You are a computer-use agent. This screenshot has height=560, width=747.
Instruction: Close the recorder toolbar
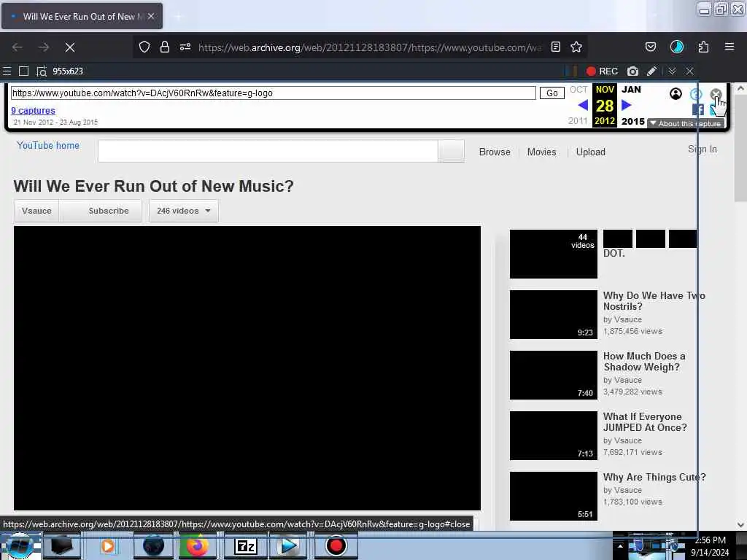[x=689, y=71]
